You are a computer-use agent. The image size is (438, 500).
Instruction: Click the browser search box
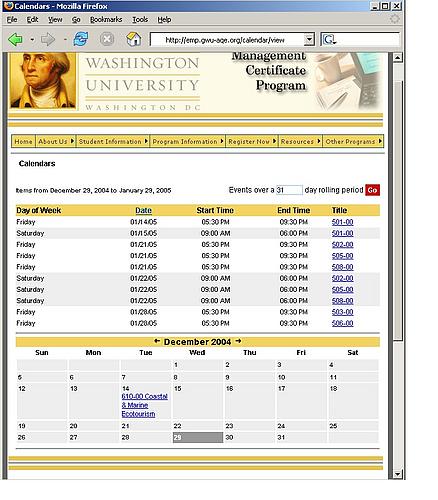pyautogui.click(x=360, y=40)
